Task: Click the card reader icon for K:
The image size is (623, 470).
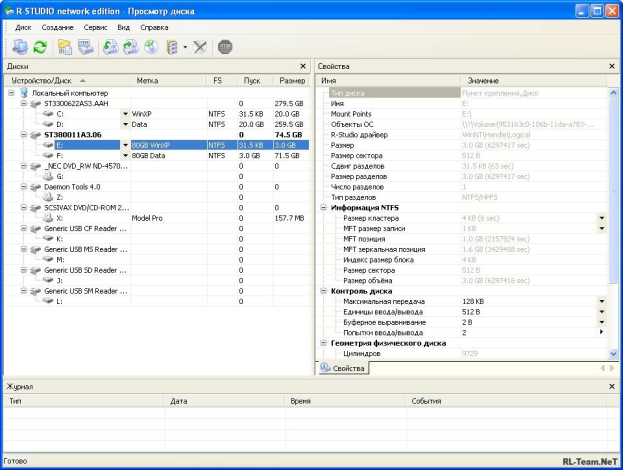Action: pos(48,238)
